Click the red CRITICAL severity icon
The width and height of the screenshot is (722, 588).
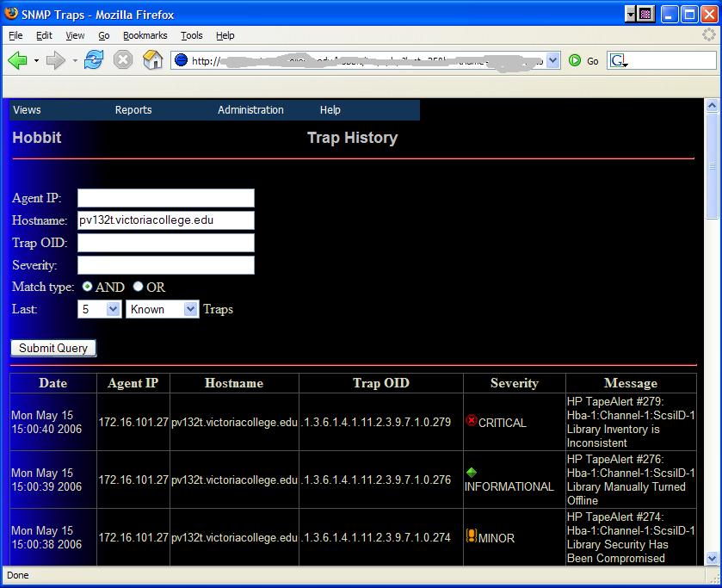coord(471,421)
